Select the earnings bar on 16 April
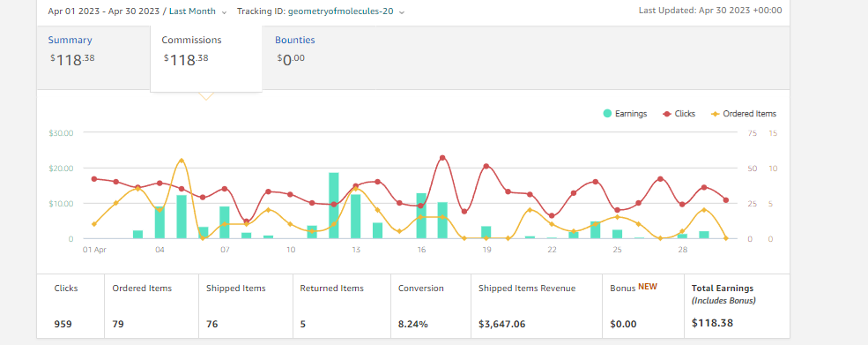Screen dimensions: 868x345 (421, 216)
